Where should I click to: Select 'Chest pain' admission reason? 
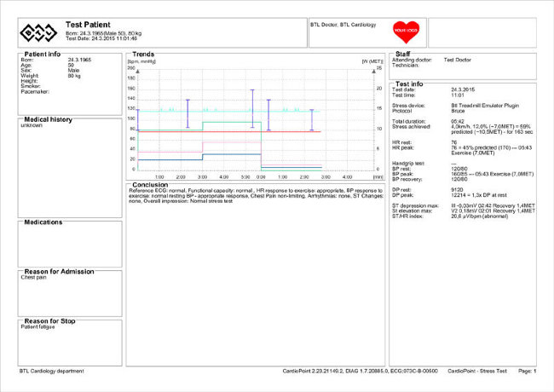[33, 278]
